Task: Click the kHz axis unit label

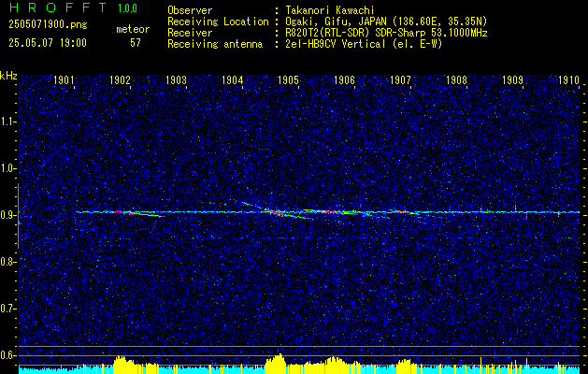Action: tap(9, 76)
